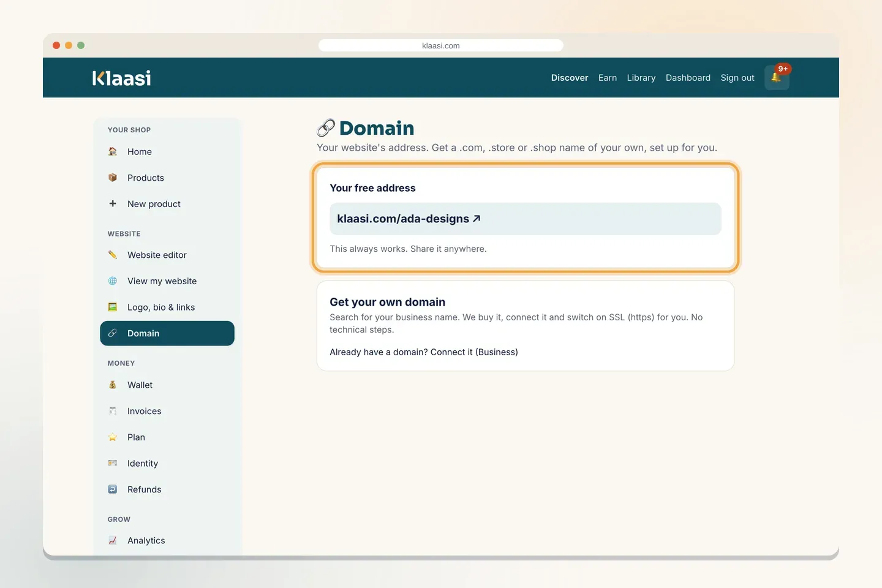Click the Klaasi logo
Screen dimensions: 882x588
click(121, 78)
